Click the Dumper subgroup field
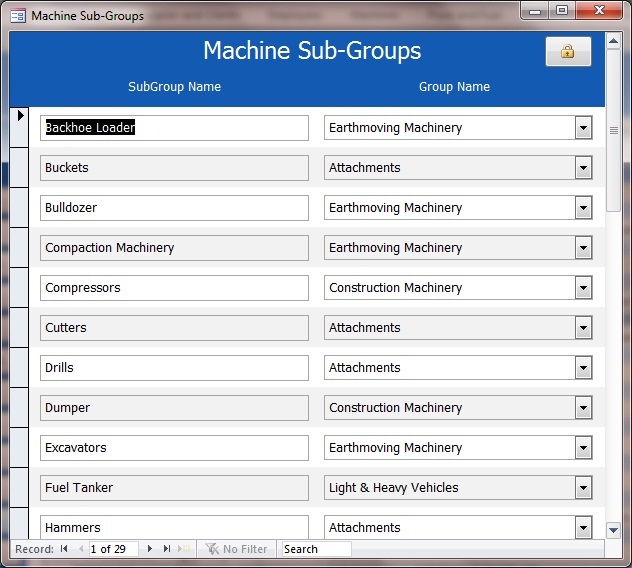The height and width of the screenshot is (568, 632). click(174, 408)
